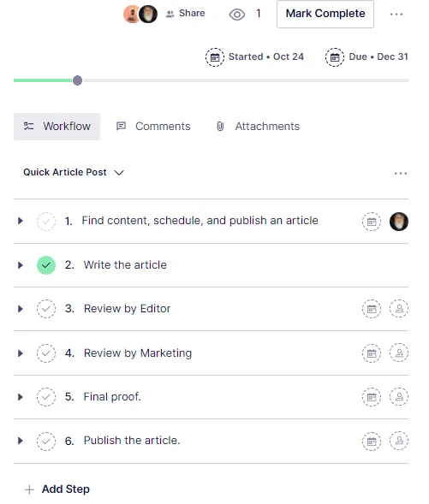Click step title Publish the article.
429x504 pixels.
[132, 441]
